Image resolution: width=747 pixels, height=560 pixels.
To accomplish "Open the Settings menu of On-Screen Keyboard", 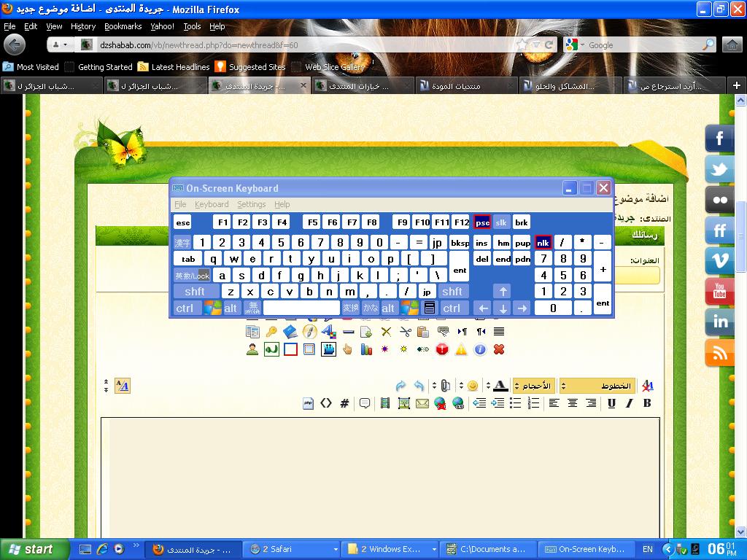I will point(251,205).
